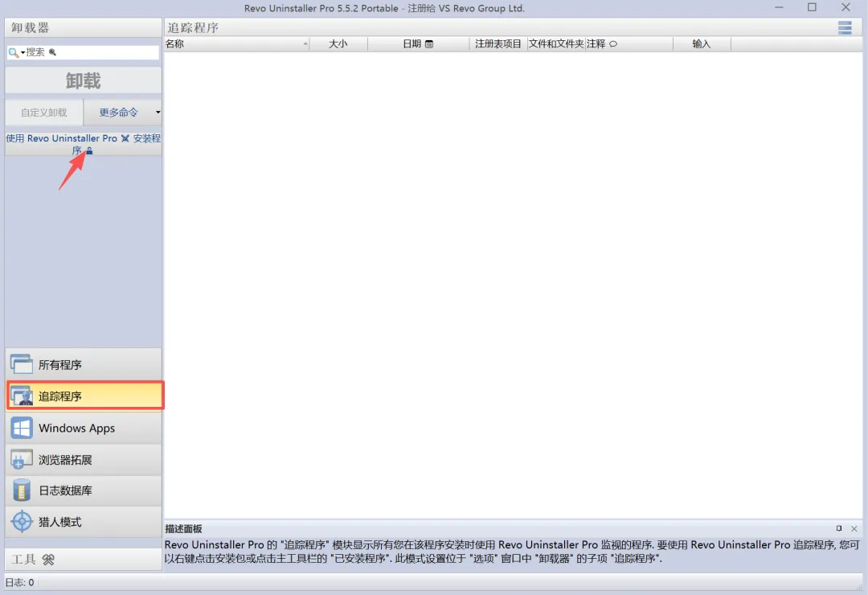Open the 浏览器拓展 section
The height and width of the screenshot is (595, 868).
pyautogui.click(x=84, y=460)
